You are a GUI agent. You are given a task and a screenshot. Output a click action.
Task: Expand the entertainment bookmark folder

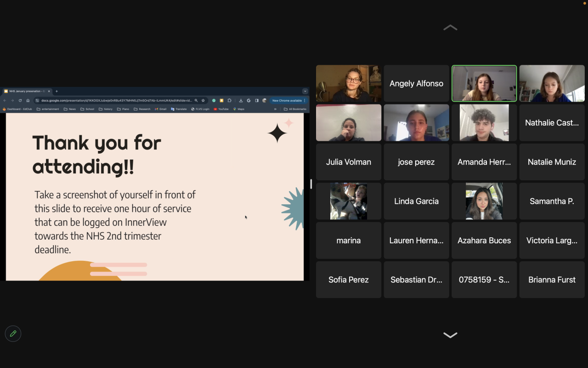48,109
